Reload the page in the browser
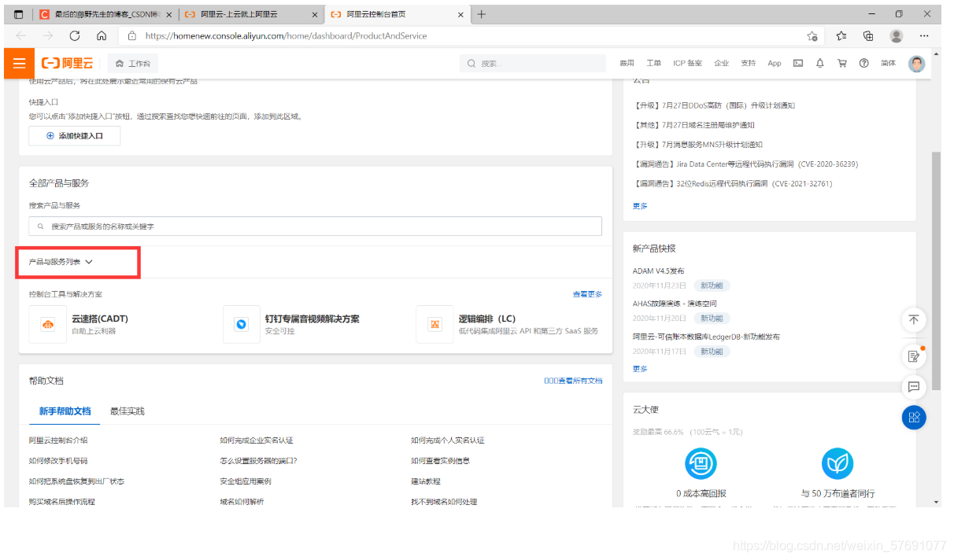This screenshot has width=954, height=560. [75, 35]
